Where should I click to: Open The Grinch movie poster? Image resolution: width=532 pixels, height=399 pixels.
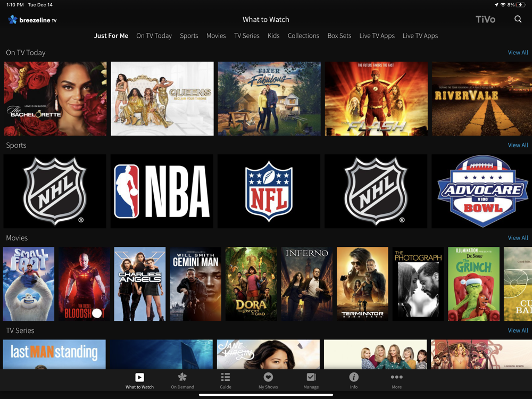pos(473,284)
